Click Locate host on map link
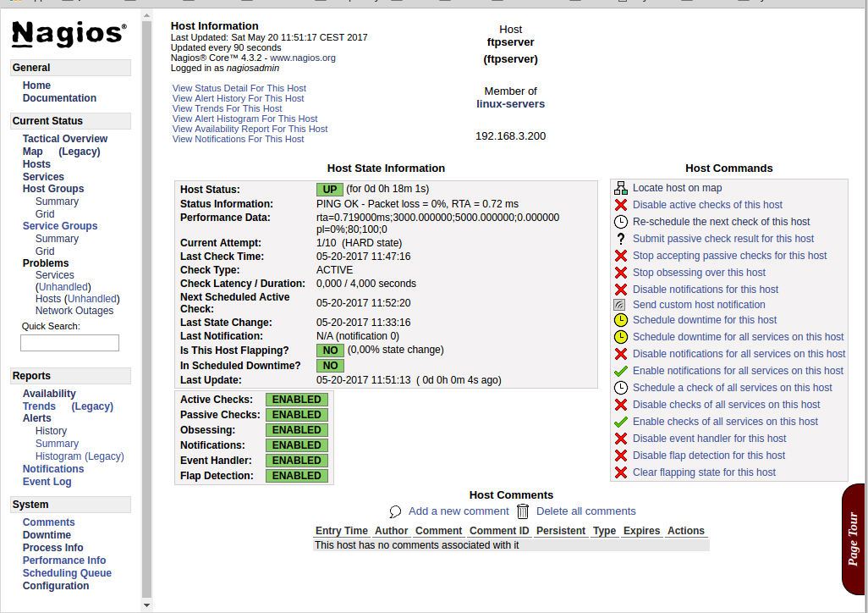 [677, 188]
